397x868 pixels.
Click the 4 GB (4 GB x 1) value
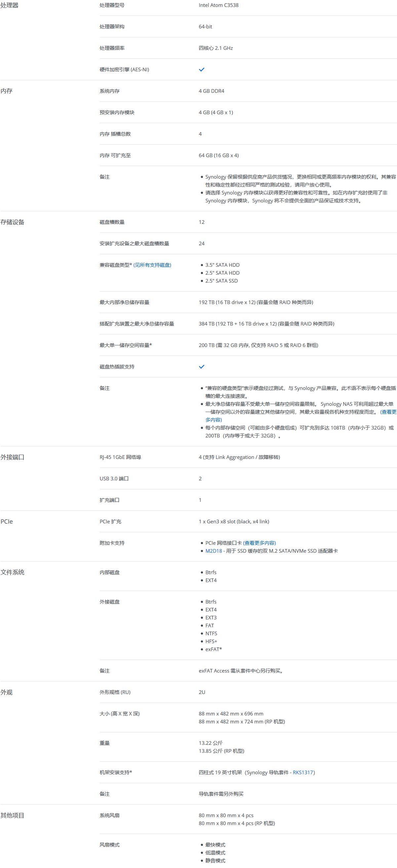(x=216, y=112)
